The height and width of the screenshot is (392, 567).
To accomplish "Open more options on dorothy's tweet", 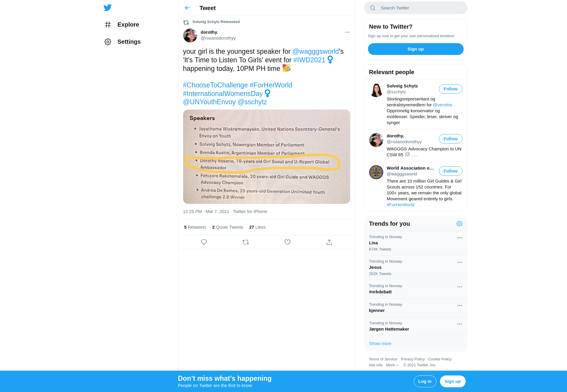I will tap(347, 32).
